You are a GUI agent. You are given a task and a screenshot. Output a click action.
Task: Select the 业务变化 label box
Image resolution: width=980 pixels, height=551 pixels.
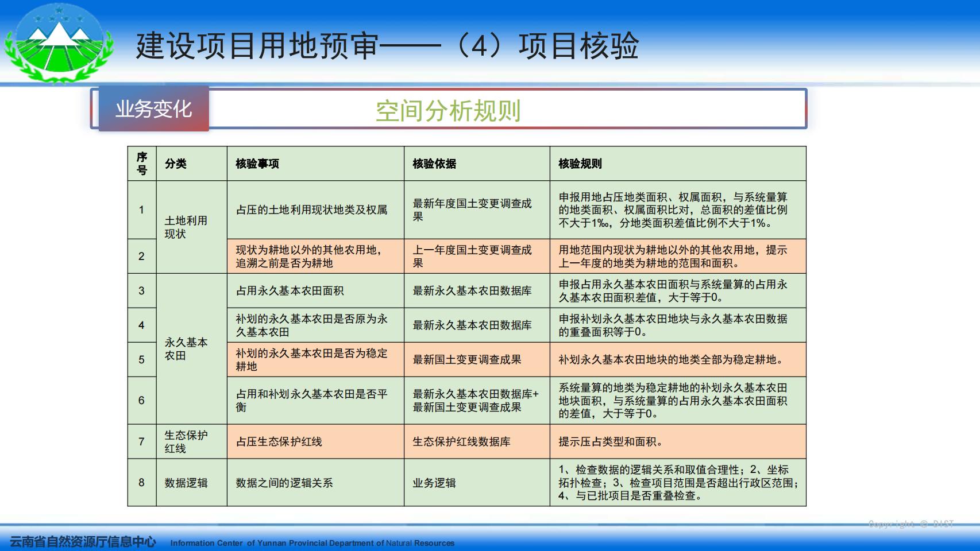tap(153, 108)
